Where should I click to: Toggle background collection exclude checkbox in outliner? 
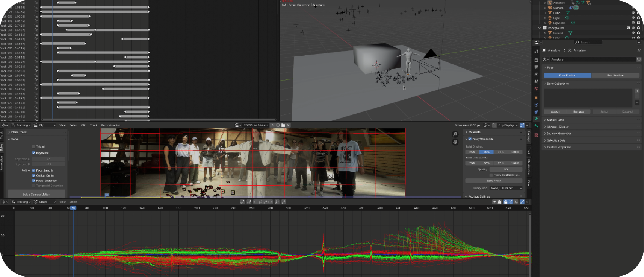628,28
